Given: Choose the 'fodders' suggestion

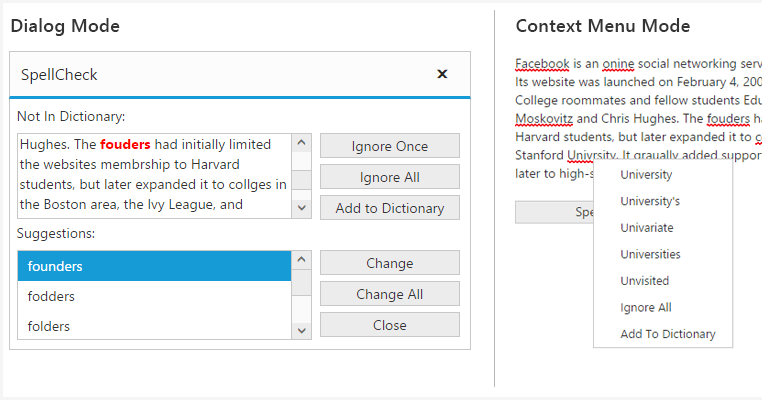Looking at the screenshot, I should click(154, 296).
